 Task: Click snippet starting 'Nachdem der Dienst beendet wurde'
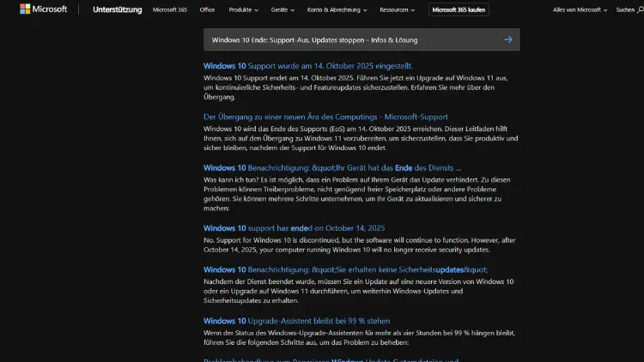click(359, 291)
